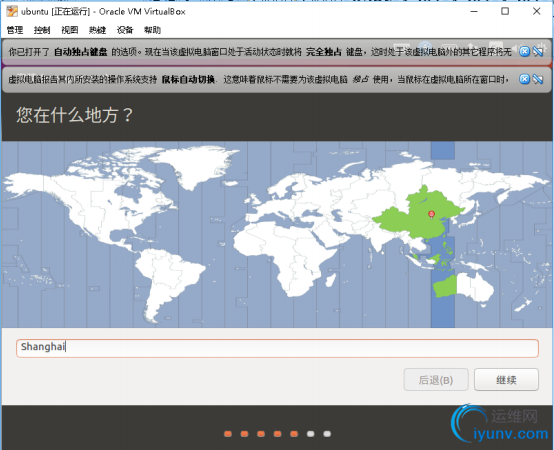Open the 热键 menu

97,30
